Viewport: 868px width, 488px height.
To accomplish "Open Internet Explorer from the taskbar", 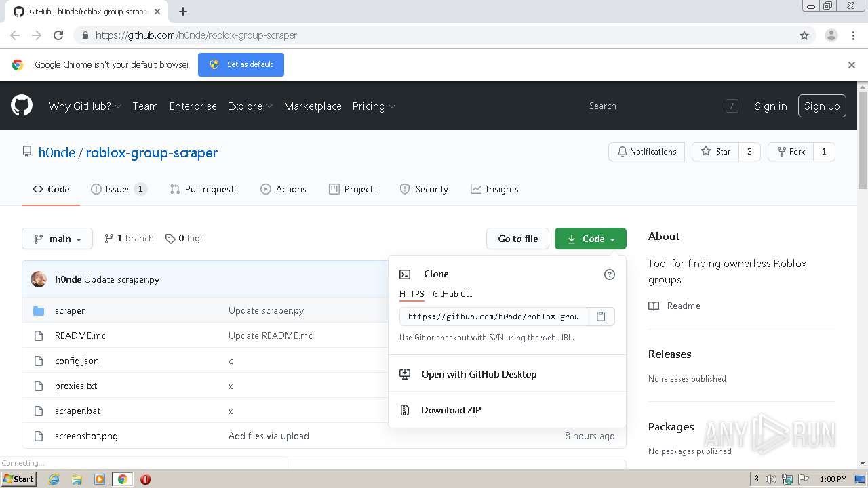I will [54, 479].
